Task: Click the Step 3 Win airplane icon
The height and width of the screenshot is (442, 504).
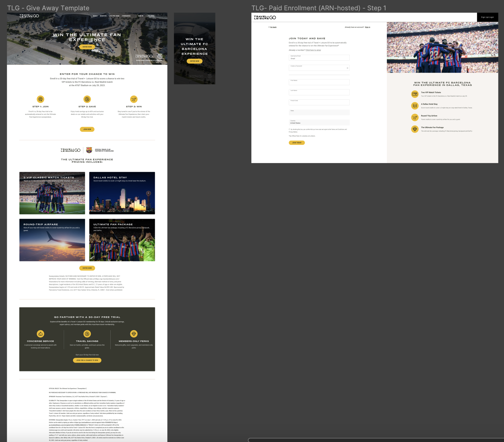Action: pyautogui.click(x=134, y=99)
